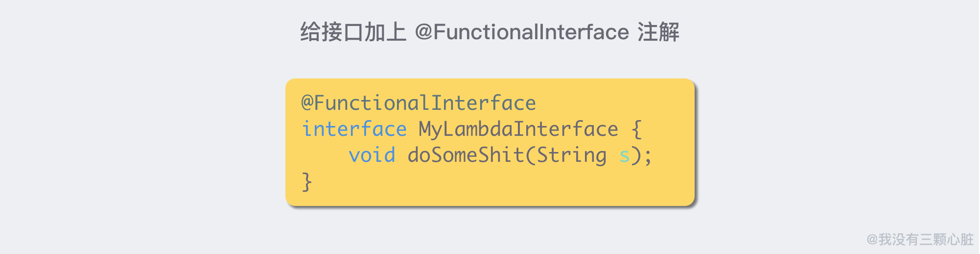Click the closing curly brace on last line

tap(306, 182)
